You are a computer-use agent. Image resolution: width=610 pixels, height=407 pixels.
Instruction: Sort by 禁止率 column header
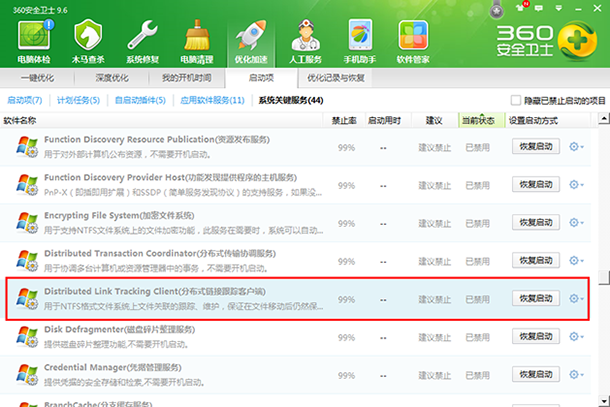pos(345,120)
